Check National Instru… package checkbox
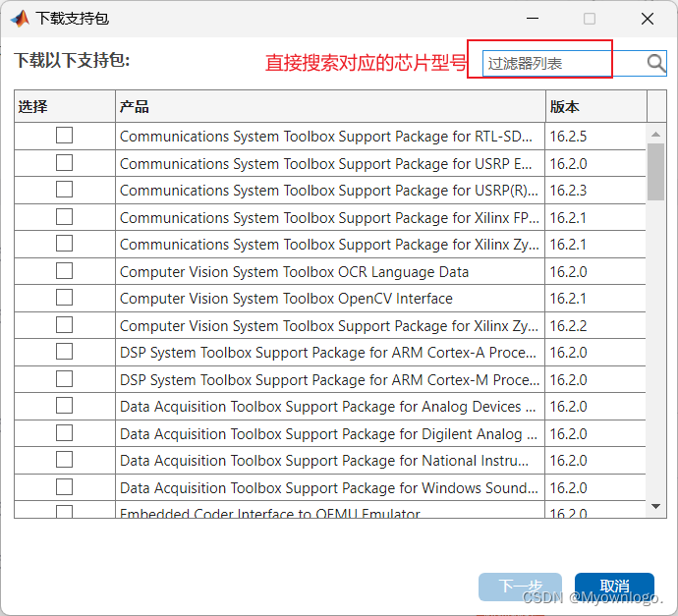 tap(64, 460)
